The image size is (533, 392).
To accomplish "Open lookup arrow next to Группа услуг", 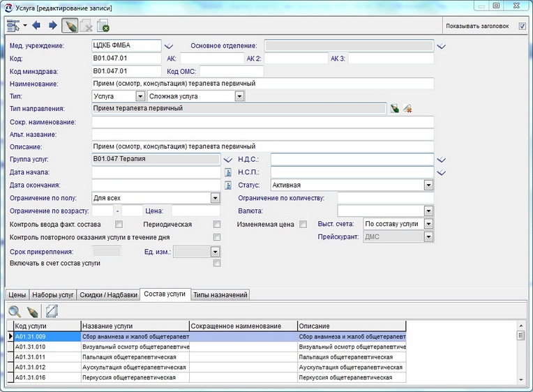I will click(227, 160).
